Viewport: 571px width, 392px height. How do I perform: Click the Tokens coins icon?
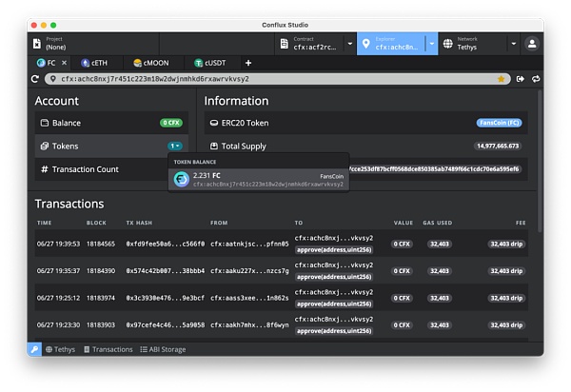point(45,146)
